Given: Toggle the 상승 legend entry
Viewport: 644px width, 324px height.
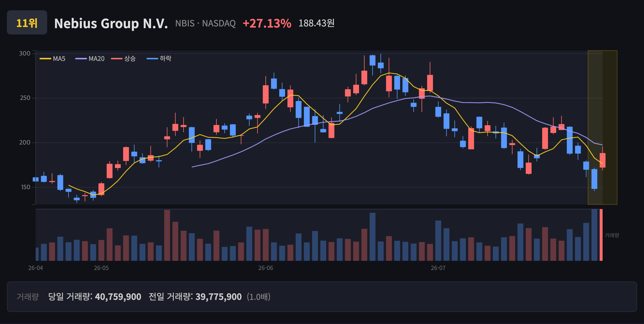Looking at the screenshot, I should tap(123, 59).
